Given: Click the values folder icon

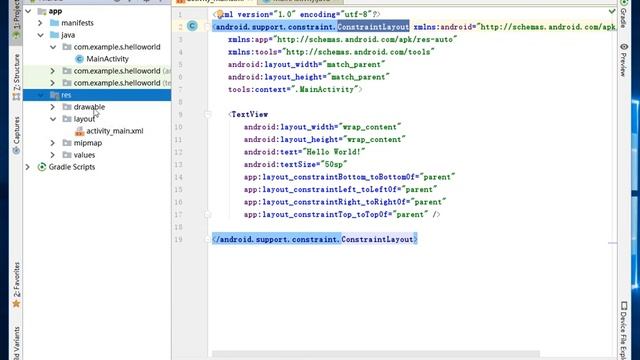Looking at the screenshot, I should point(67,155).
